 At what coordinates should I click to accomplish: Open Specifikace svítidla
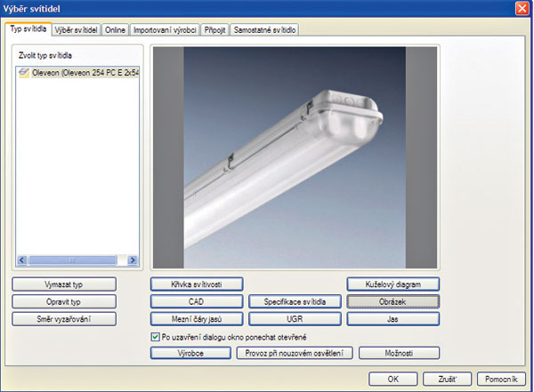pyautogui.click(x=295, y=301)
